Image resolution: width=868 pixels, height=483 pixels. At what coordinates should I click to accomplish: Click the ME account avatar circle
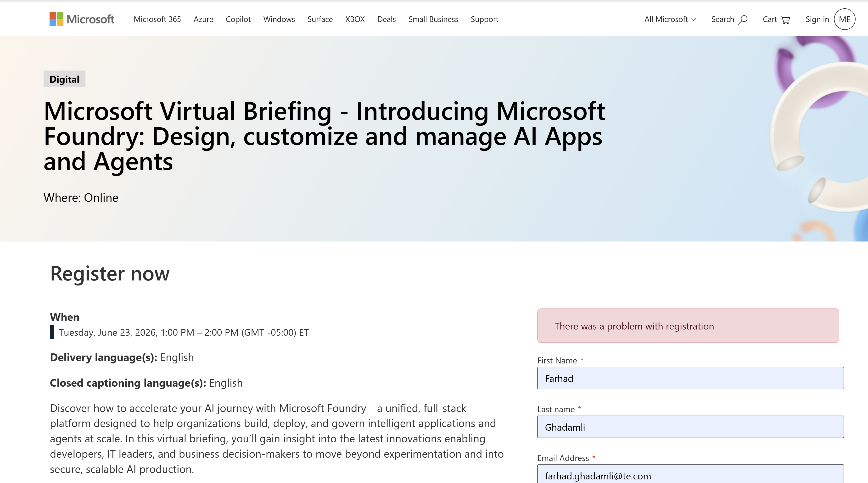coord(844,19)
